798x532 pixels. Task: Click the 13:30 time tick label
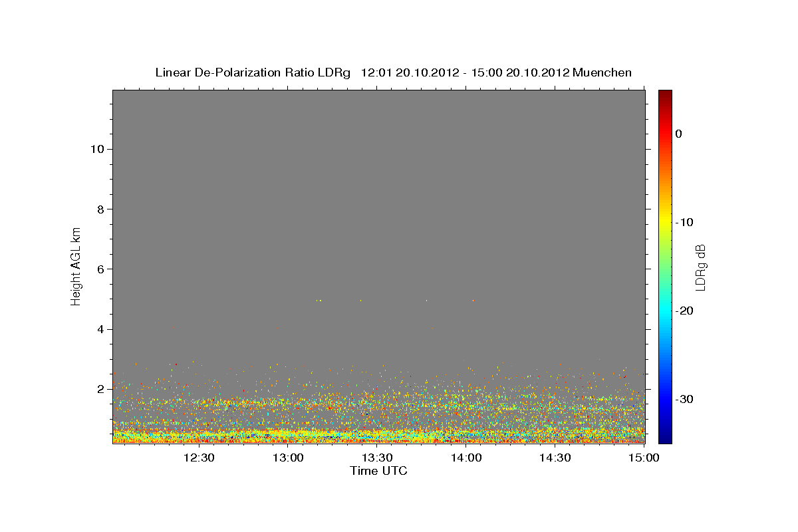pos(378,458)
